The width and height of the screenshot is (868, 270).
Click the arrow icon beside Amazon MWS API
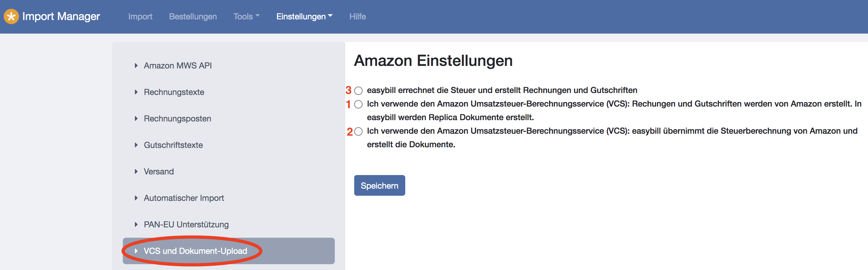click(x=136, y=66)
